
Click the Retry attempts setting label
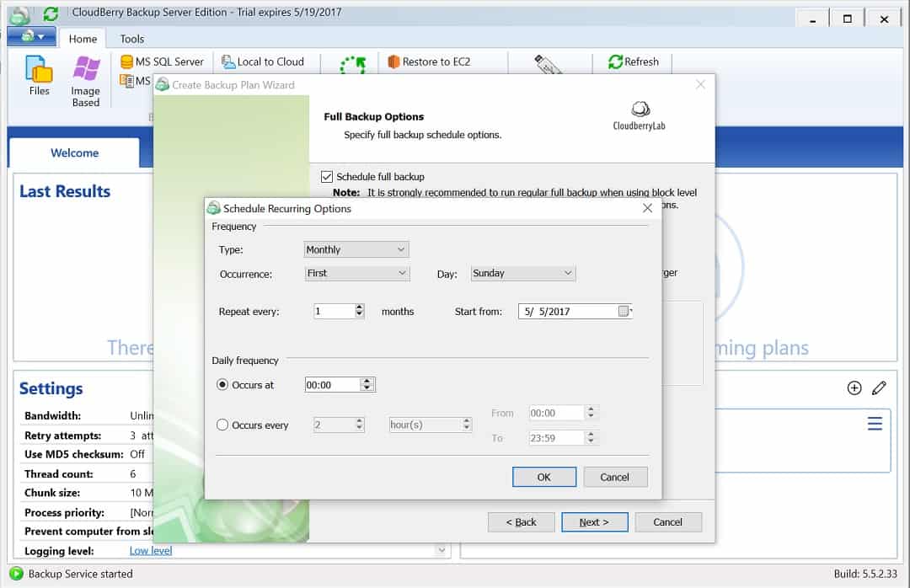point(62,436)
